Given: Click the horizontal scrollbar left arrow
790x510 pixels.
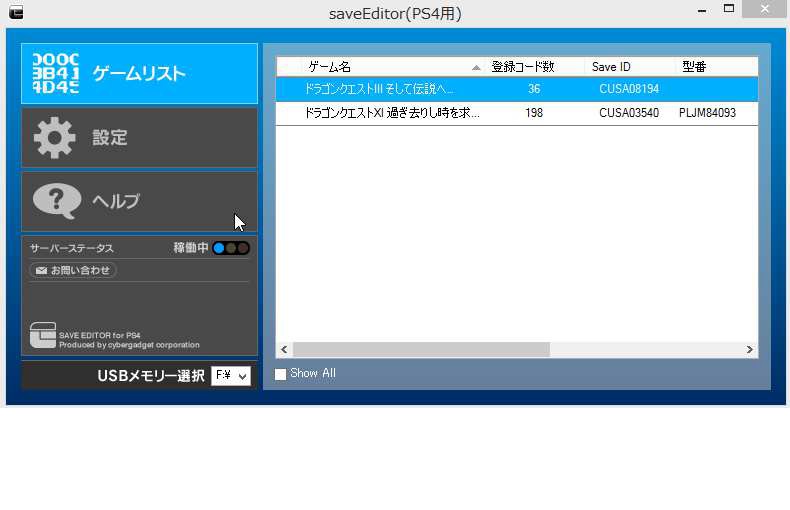Looking at the screenshot, I should point(284,349).
